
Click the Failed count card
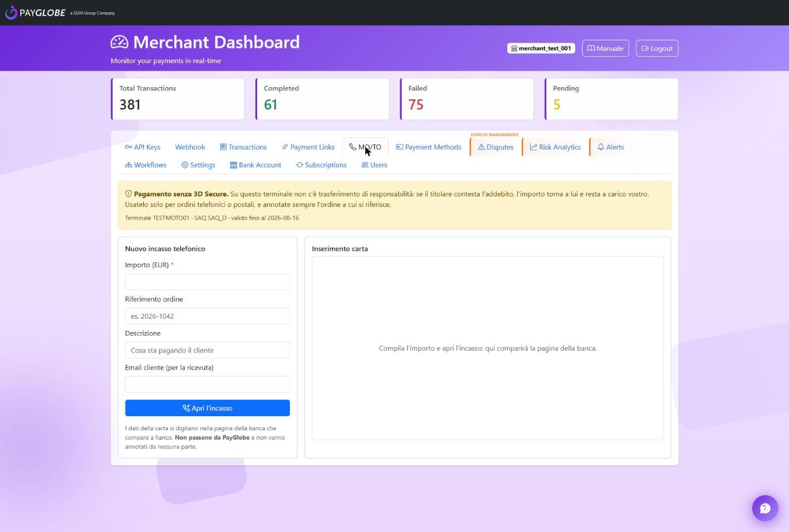(466, 99)
